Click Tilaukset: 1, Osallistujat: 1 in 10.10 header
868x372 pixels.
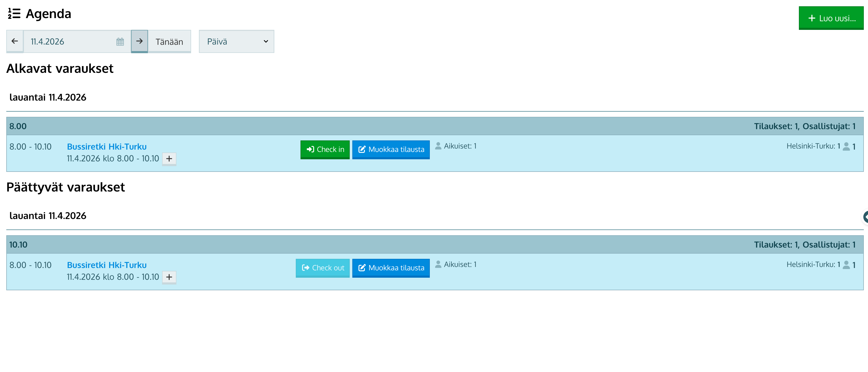(805, 244)
